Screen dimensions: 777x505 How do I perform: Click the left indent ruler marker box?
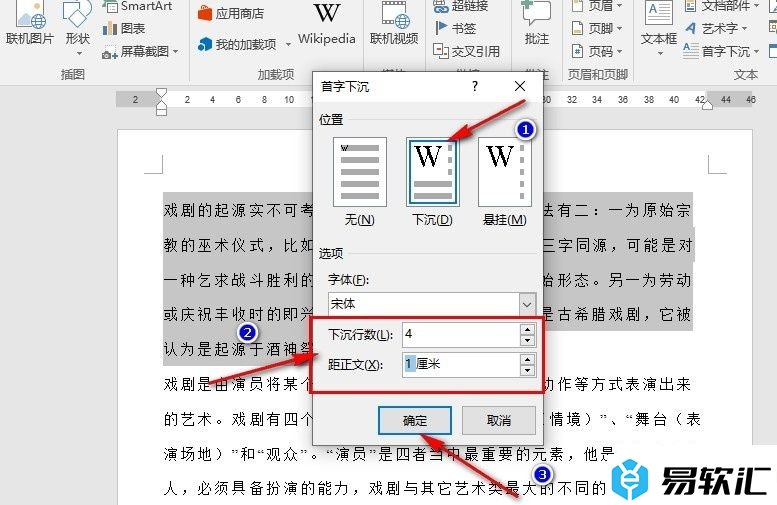(161, 112)
